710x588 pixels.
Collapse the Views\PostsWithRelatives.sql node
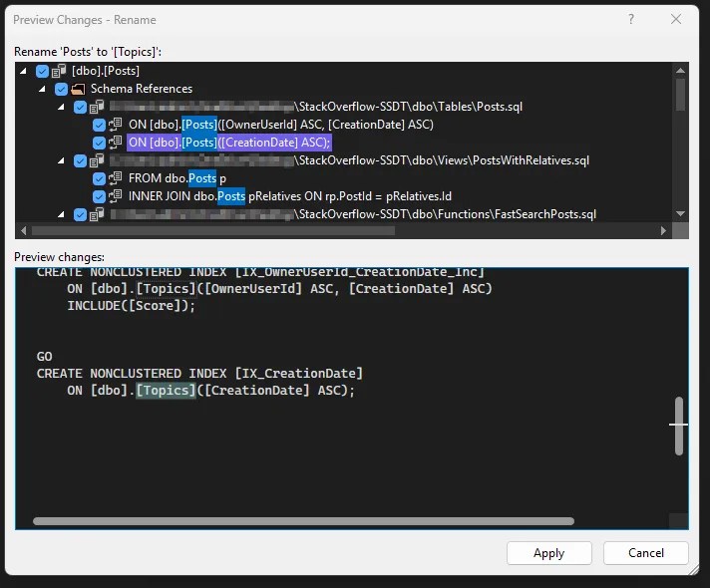[63, 160]
